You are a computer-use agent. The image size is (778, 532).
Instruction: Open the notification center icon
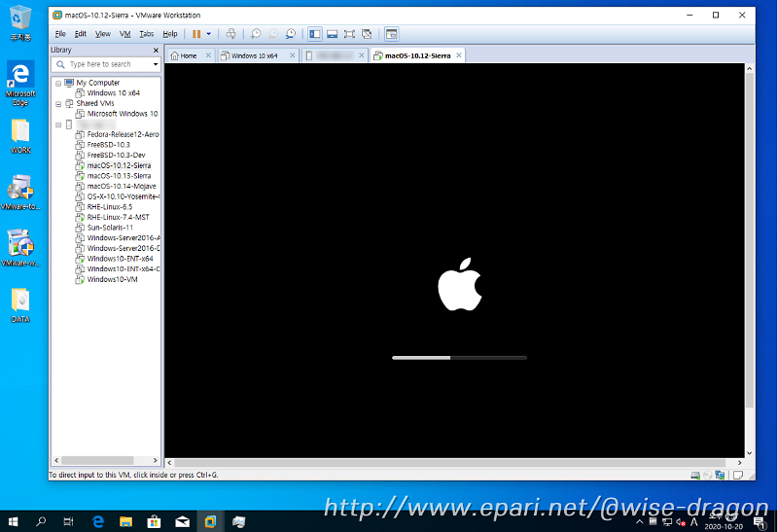click(760, 522)
